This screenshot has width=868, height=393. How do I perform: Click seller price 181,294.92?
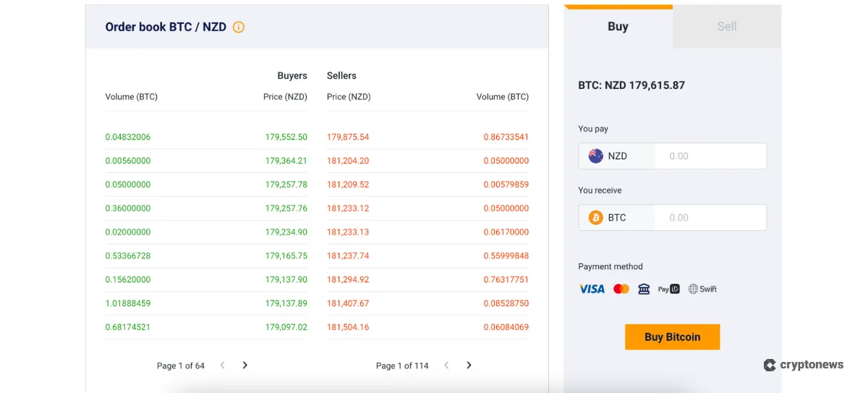pos(348,279)
